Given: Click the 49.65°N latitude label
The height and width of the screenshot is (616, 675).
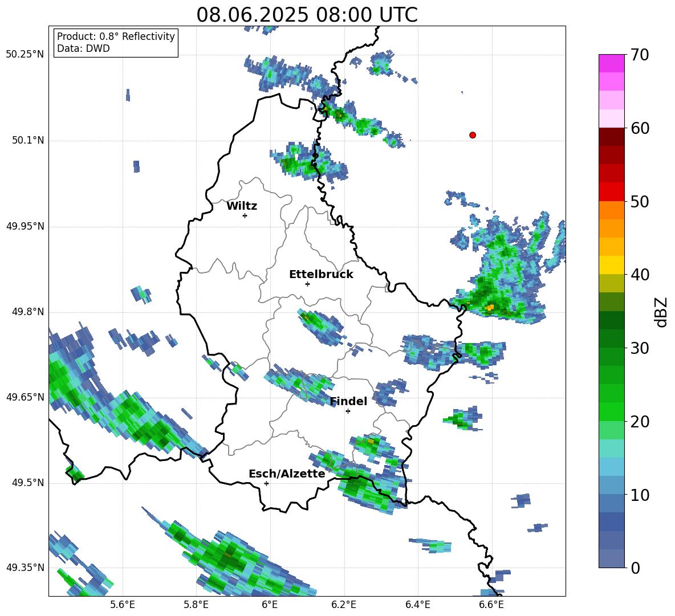Looking at the screenshot, I should click(25, 397).
